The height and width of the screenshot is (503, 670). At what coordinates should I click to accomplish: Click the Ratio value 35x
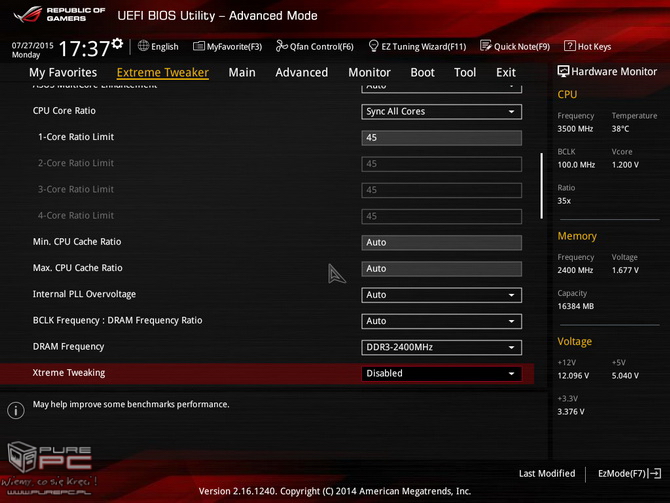tap(564, 201)
